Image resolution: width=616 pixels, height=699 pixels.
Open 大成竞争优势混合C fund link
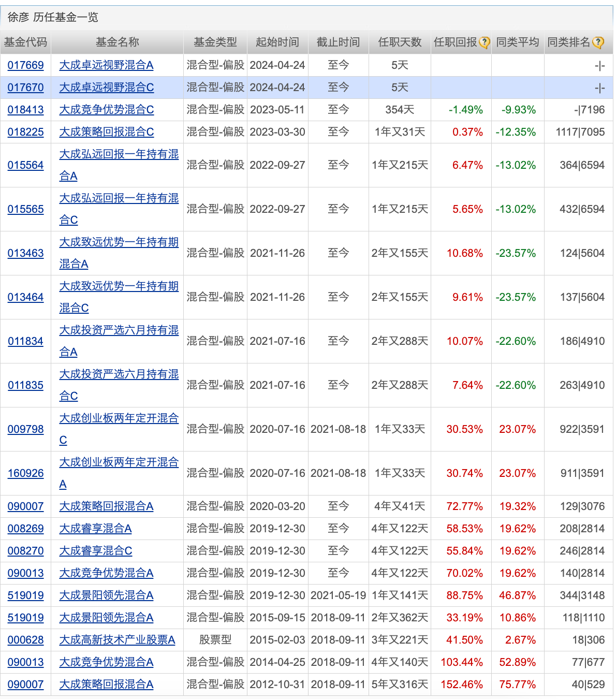(x=107, y=110)
